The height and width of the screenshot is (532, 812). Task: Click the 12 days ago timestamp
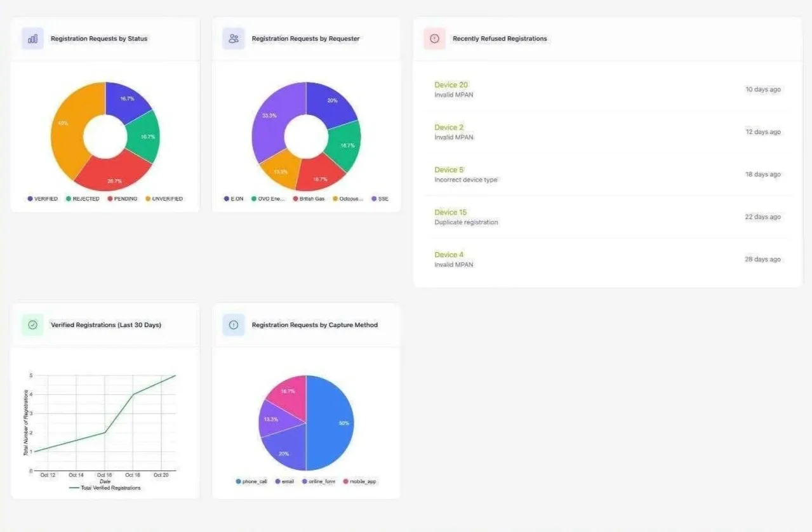(x=763, y=132)
